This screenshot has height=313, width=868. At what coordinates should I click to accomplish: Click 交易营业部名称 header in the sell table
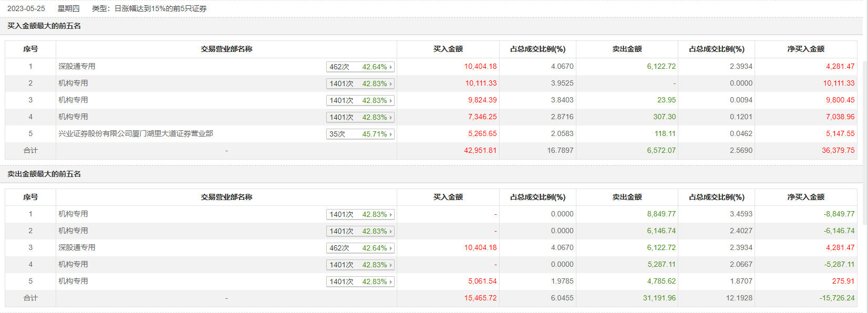pyautogui.click(x=226, y=197)
